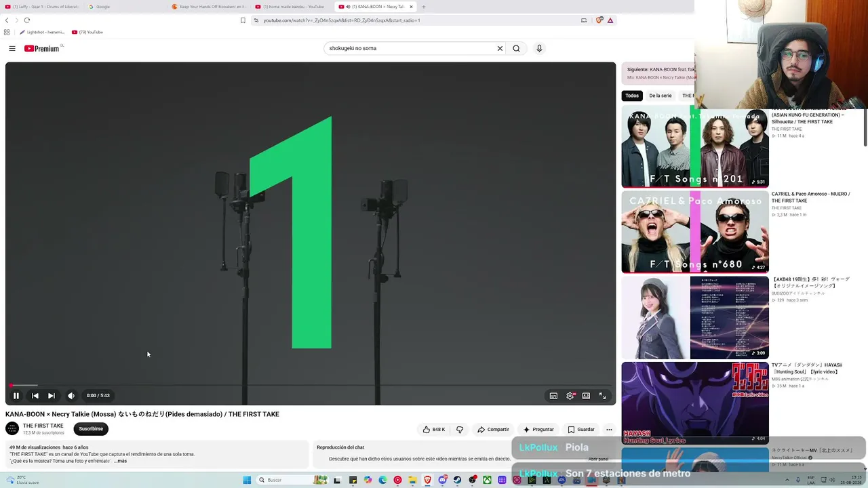
Task: Switch to Luffy Gear 5 browser tab
Action: point(42,7)
